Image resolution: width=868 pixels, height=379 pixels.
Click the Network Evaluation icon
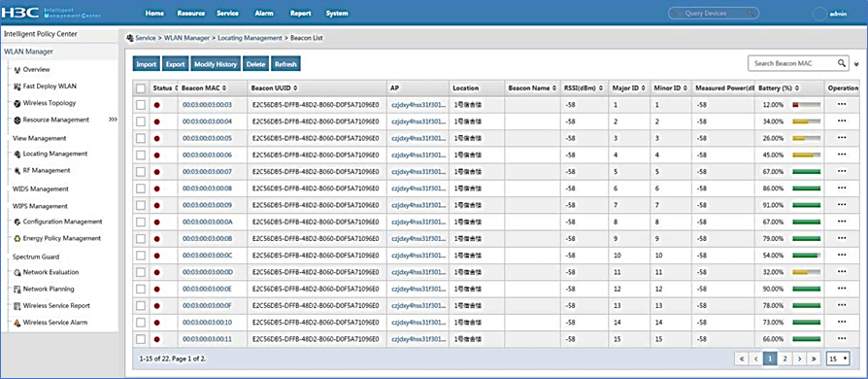[x=17, y=273]
